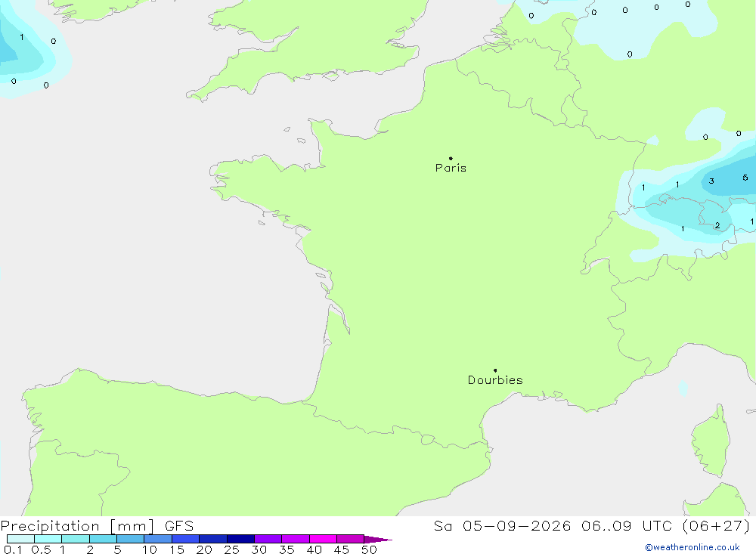Click the 0.1 mm lightest cyan swatch
The width and height of the screenshot is (756, 554).
[20, 539]
